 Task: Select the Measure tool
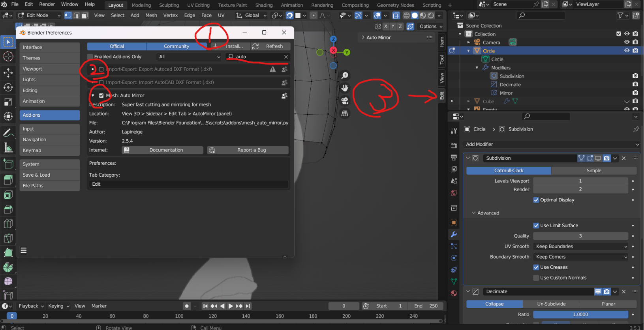click(8, 148)
